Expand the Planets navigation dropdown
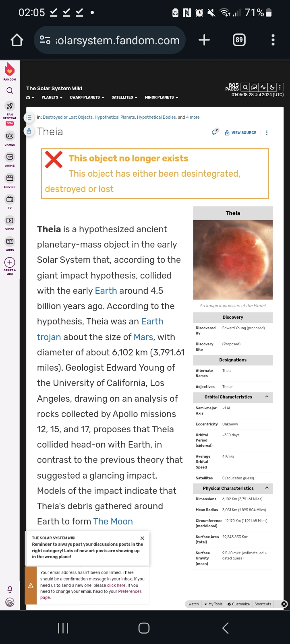Image resolution: width=290 pixels, height=644 pixels. [x=52, y=97]
